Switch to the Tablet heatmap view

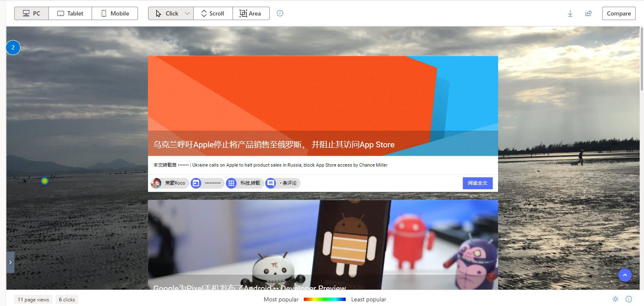click(x=70, y=13)
